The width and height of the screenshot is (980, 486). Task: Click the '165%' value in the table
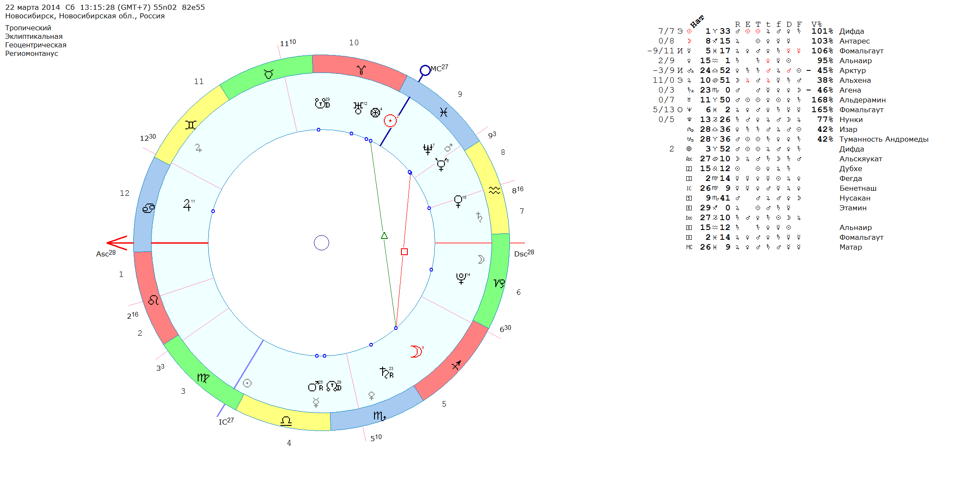pyautogui.click(x=822, y=110)
